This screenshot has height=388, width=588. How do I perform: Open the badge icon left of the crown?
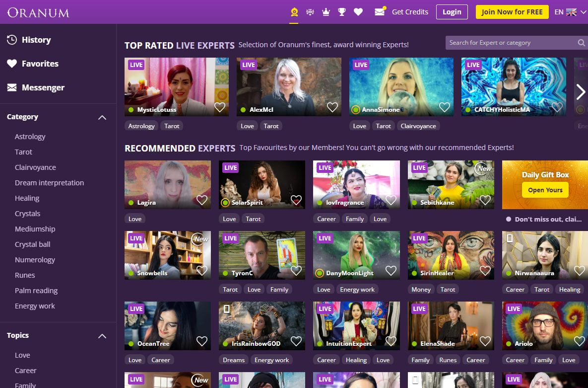pyautogui.click(x=310, y=12)
